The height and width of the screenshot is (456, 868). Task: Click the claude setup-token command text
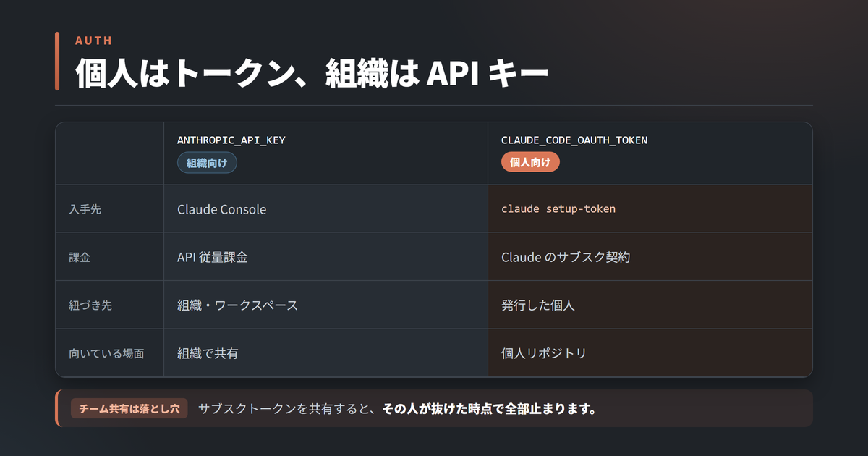pos(558,208)
